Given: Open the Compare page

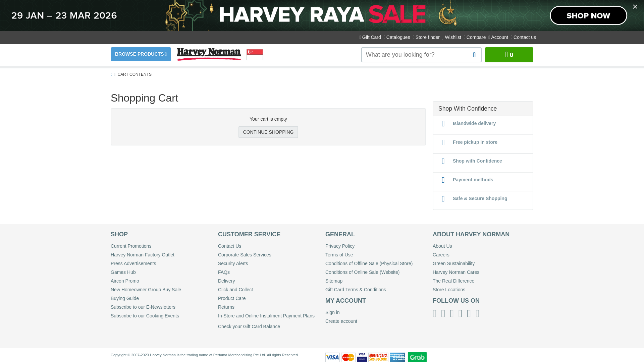Looking at the screenshot, I should pyautogui.click(x=475, y=37).
